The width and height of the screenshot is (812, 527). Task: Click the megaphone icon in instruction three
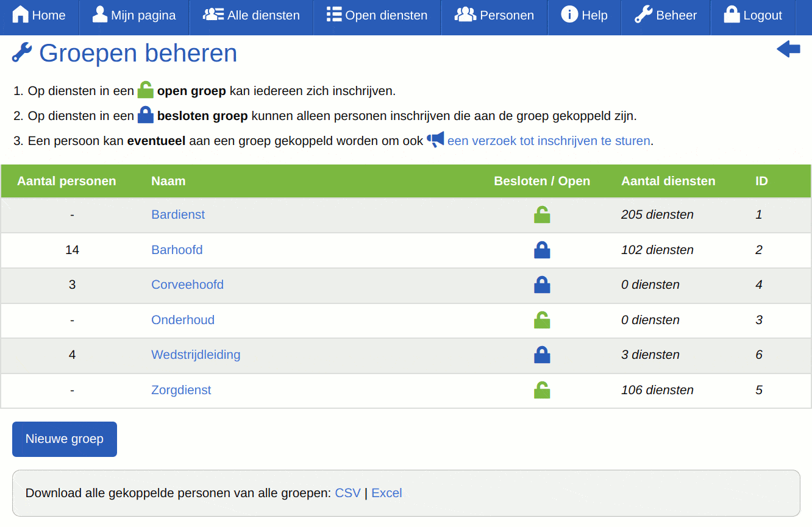tap(436, 140)
